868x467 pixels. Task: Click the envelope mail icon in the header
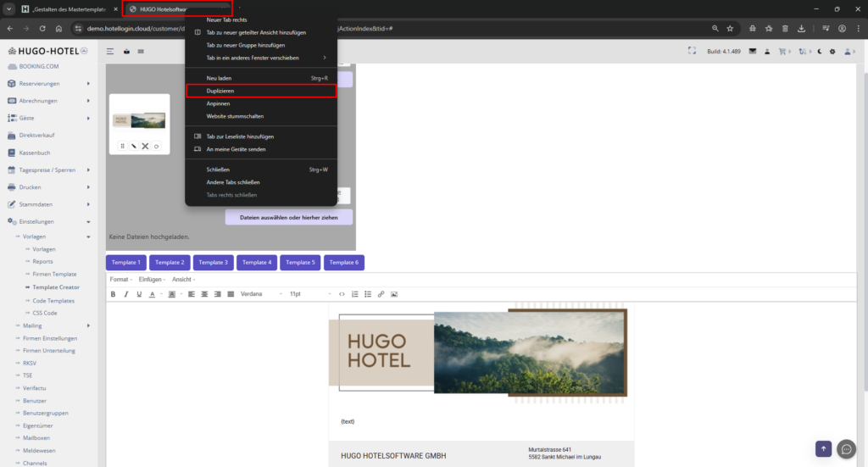point(751,52)
